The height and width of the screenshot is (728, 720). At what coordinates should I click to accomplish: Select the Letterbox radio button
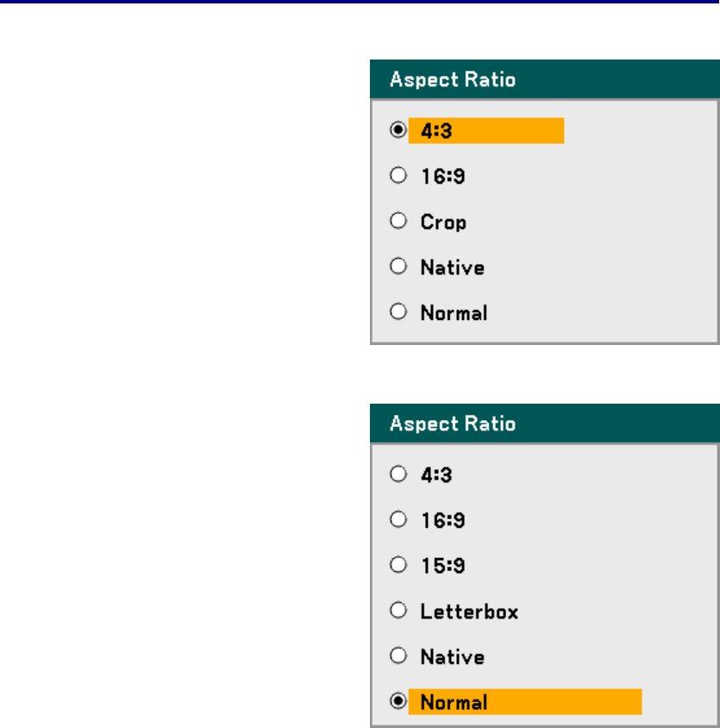[x=398, y=612]
